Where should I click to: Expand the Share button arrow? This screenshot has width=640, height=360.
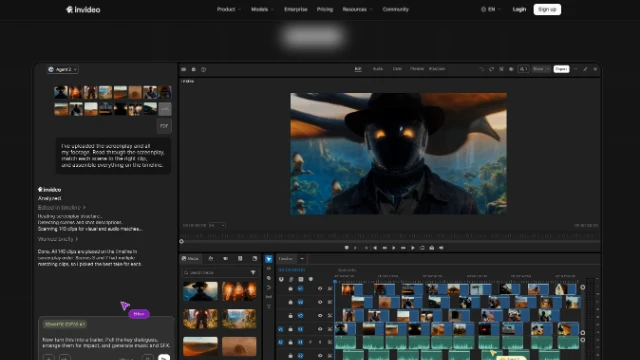point(548,69)
